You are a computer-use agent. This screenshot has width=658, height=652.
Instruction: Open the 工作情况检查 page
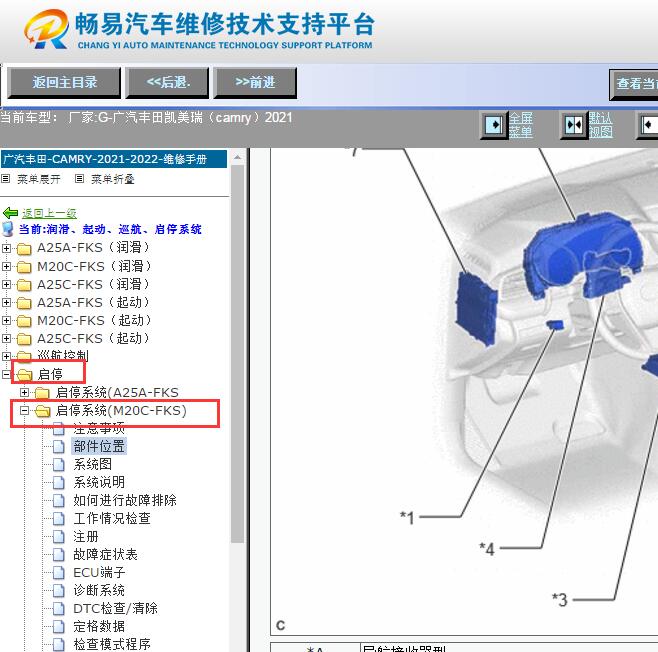point(112,518)
